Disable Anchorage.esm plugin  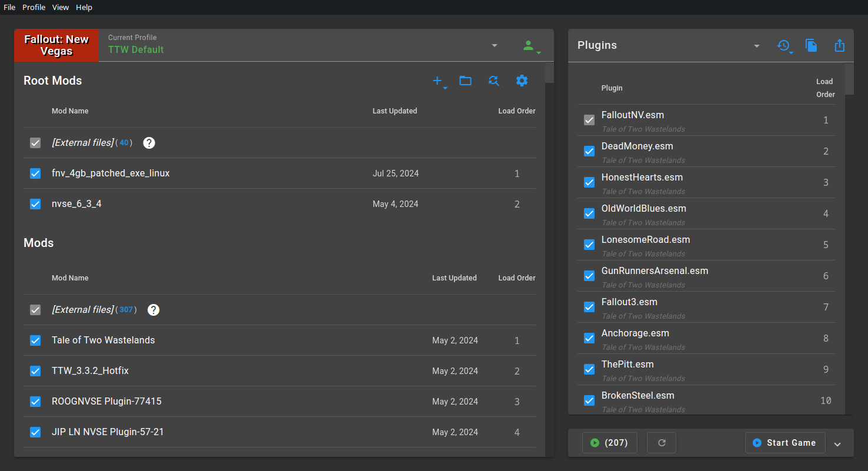589,338
